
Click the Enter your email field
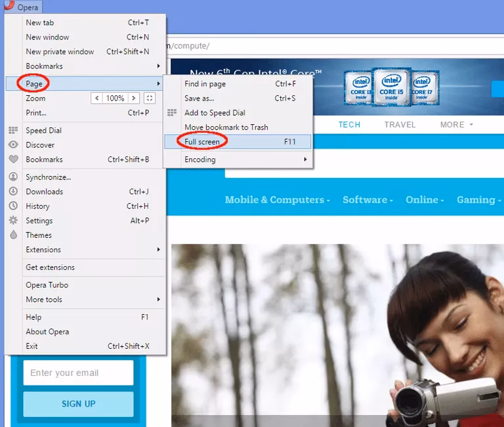tap(79, 372)
